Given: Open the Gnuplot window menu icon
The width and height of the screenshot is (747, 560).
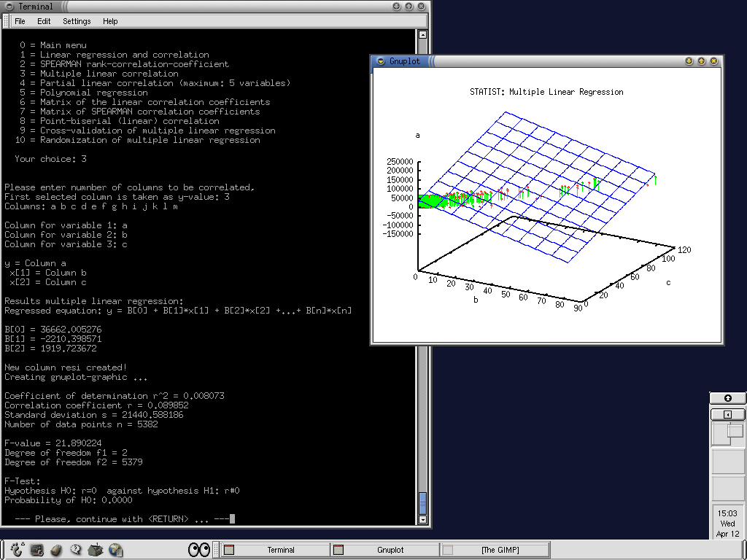Looking at the screenshot, I should pyautogui.click(x=380, y=61).
